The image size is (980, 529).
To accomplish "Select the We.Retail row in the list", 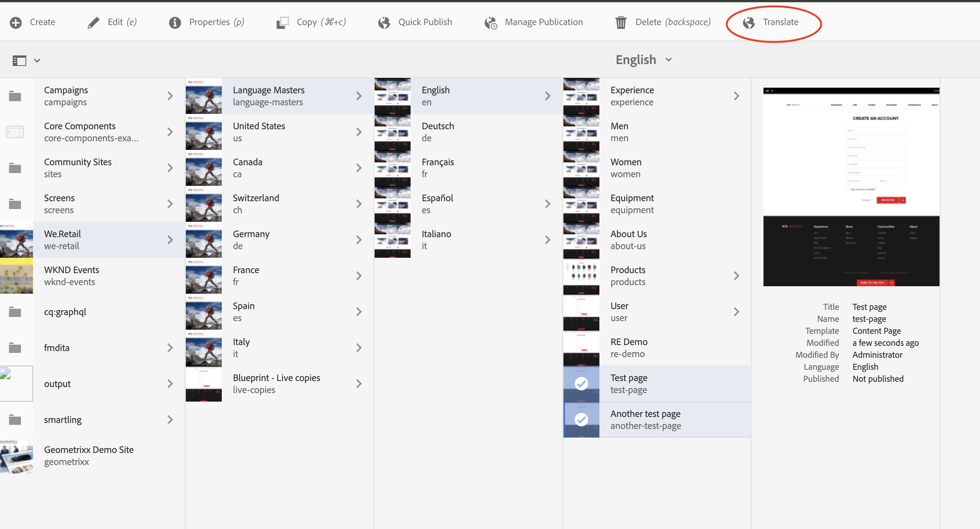I will tap(95, 239).
